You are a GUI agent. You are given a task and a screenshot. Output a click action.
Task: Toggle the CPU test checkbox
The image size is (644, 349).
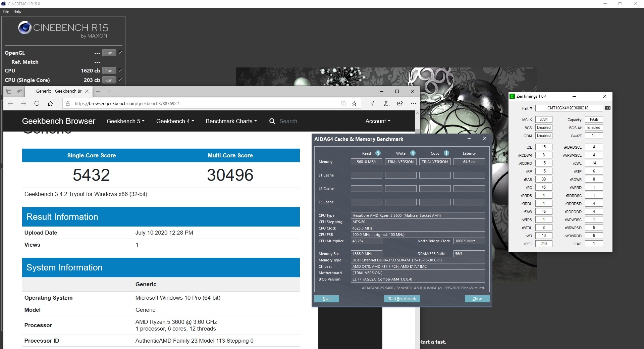120,70
